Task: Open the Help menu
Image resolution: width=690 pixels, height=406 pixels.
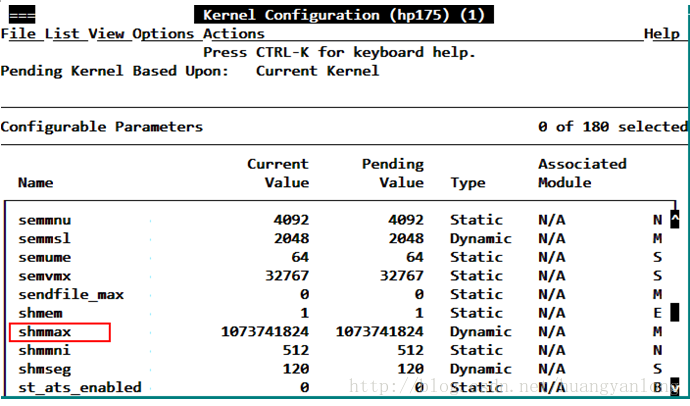Action: click(x=662, y=34)
